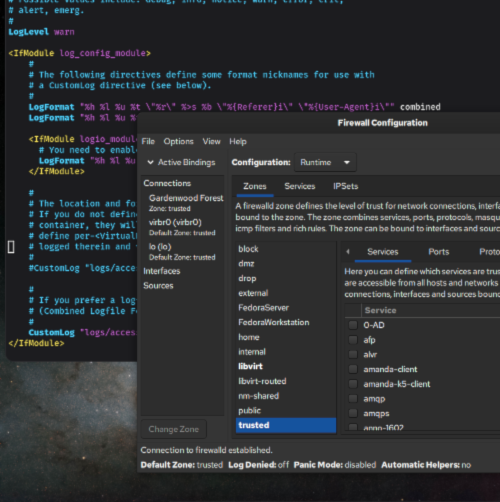Click the Firewall Configuration title bar
The height and width of the screenshot is (502, 500).
[x=382, y=123]
